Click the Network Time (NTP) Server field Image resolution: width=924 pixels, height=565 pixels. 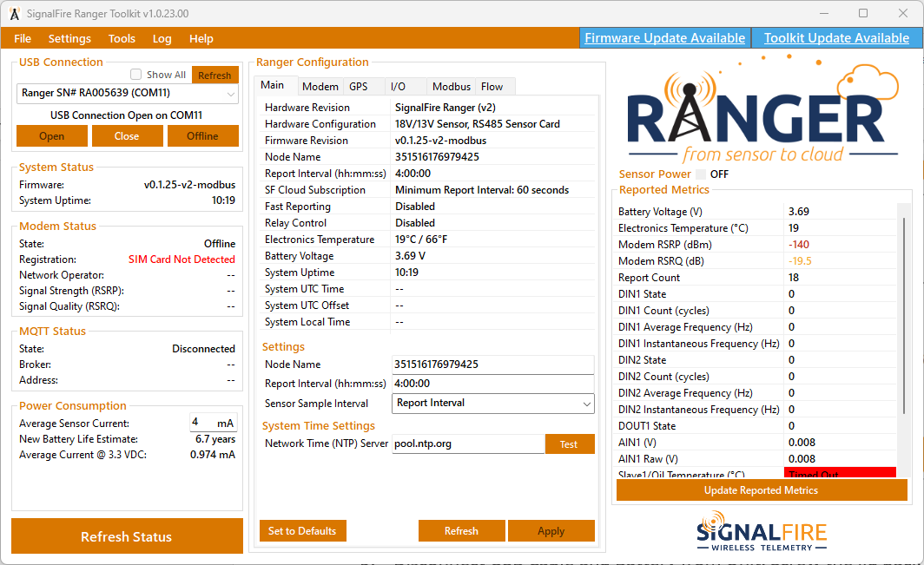tap(468, 444)
